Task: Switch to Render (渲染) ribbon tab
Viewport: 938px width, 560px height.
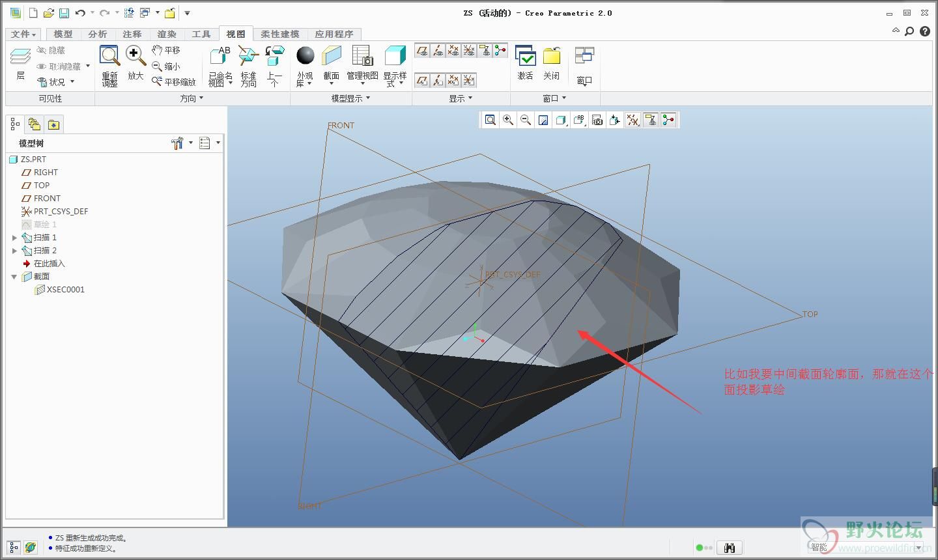Action: point(167,34)
